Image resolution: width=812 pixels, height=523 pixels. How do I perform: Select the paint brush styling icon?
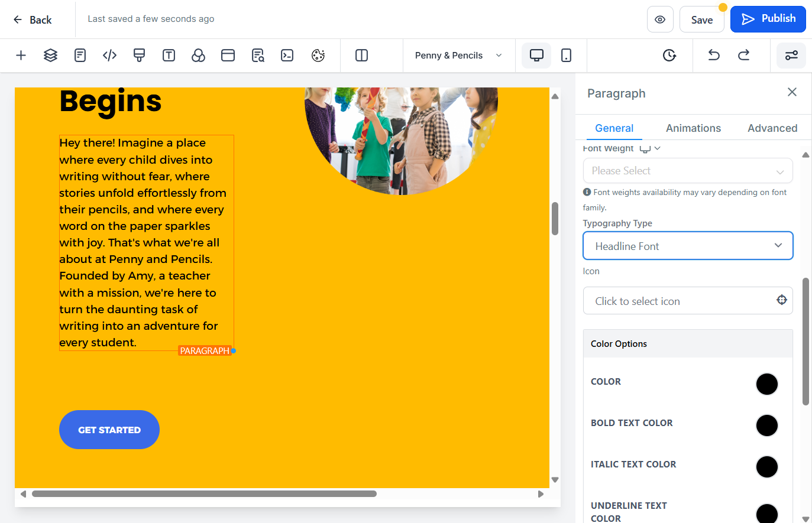point(139,56)
